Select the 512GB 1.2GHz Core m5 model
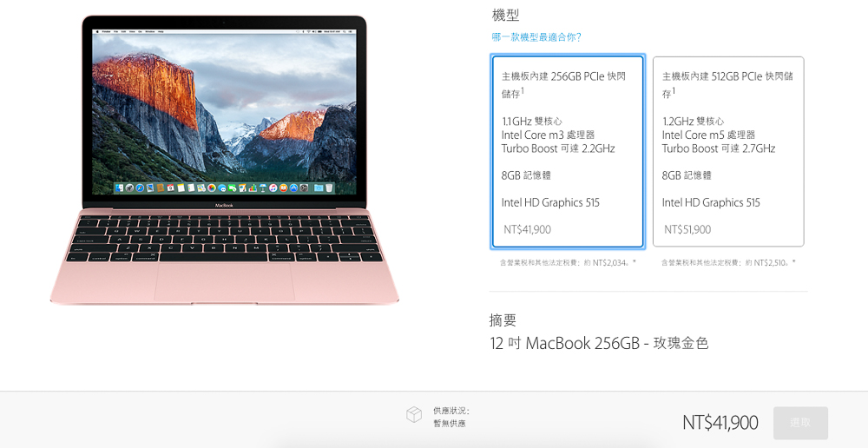Viewport: 868px width, 448px height. pos(728,152)
